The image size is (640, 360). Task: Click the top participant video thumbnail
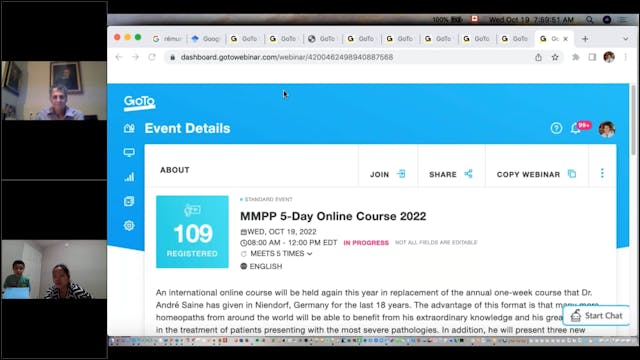pyautogui.click(x=54, y=91)
